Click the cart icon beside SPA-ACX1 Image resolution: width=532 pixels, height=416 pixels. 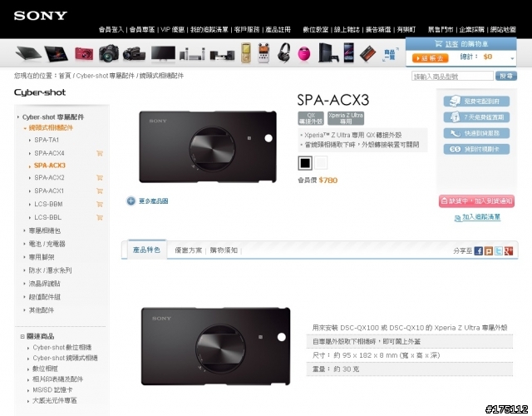click(100, 191)
